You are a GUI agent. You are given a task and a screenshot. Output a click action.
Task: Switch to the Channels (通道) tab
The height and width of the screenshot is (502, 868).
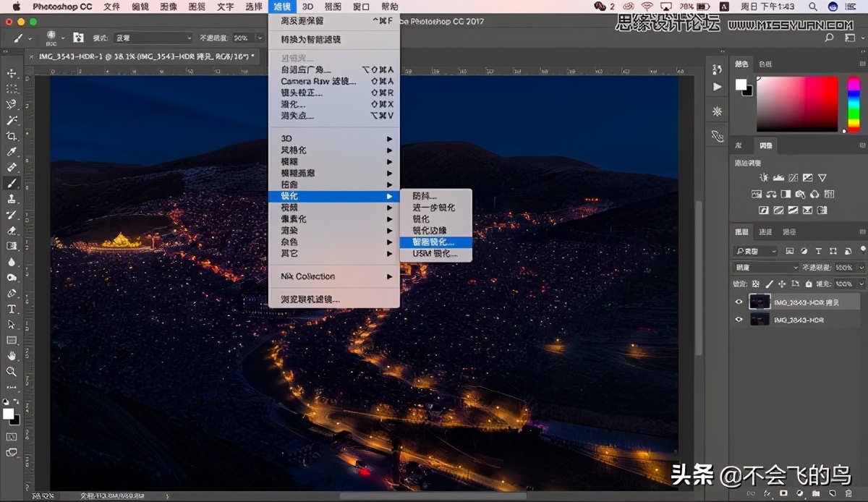coord(766,232)
